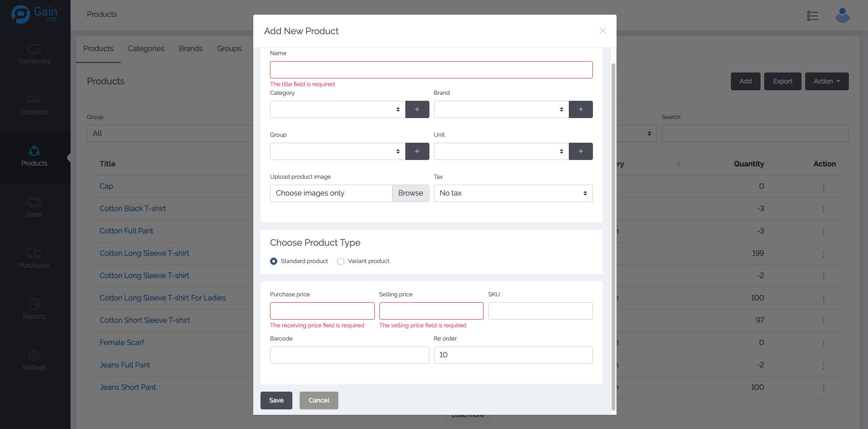
Task: Click into the product Name field
Action: [x=431, y=70]
